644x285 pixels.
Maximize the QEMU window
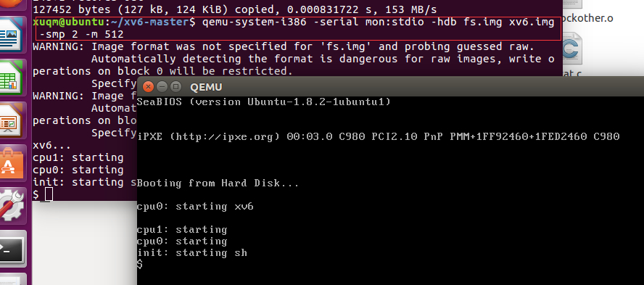pyautogui.click(x=176, y=86)
